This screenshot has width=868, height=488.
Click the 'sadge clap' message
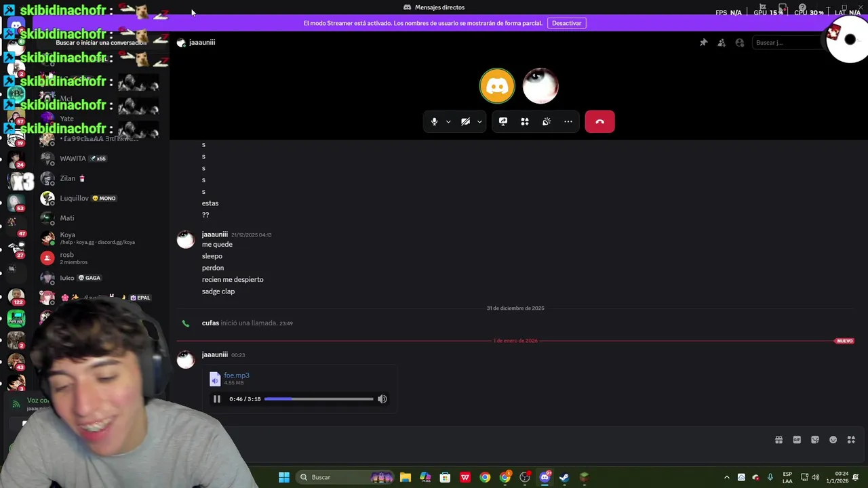(218, 291)
